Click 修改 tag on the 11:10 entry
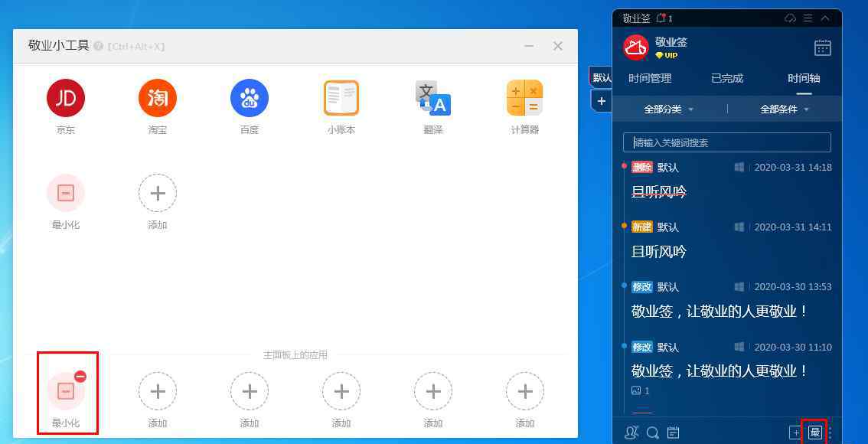This screenshot has width=868, height=444. 642,347
